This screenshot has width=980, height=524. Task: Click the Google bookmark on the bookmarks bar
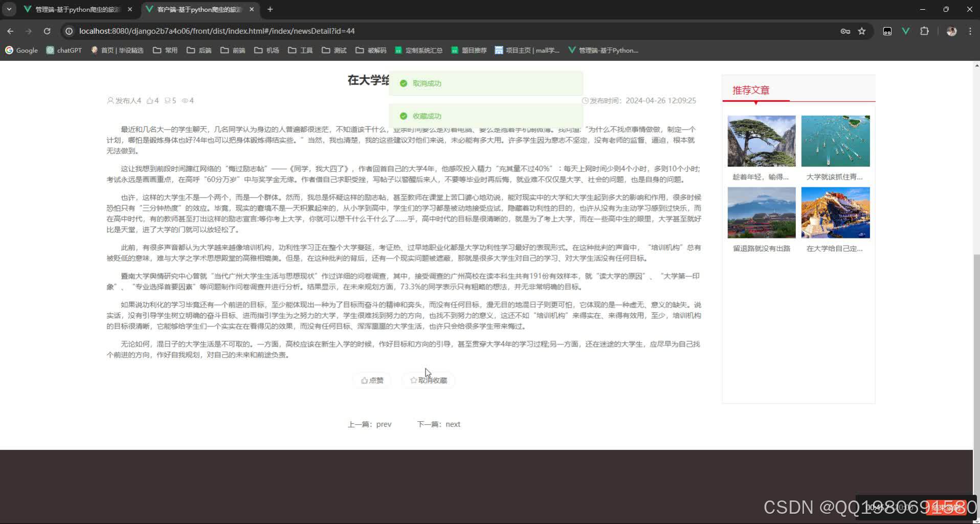point(21,50)
